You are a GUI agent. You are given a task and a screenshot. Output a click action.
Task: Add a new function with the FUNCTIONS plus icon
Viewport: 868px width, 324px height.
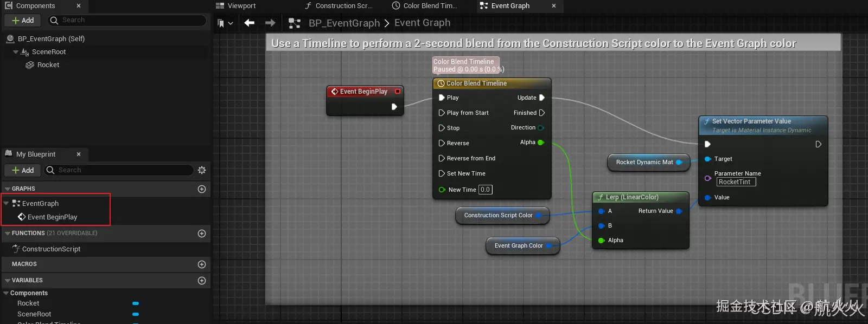tap(202, 234)
